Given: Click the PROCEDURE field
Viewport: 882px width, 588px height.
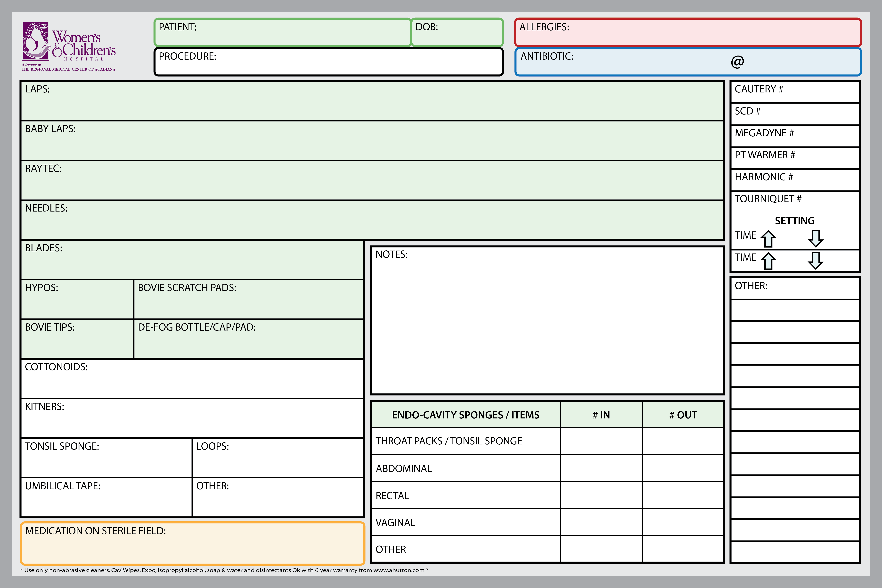Looking at the screenshot, I should [328, 62].
